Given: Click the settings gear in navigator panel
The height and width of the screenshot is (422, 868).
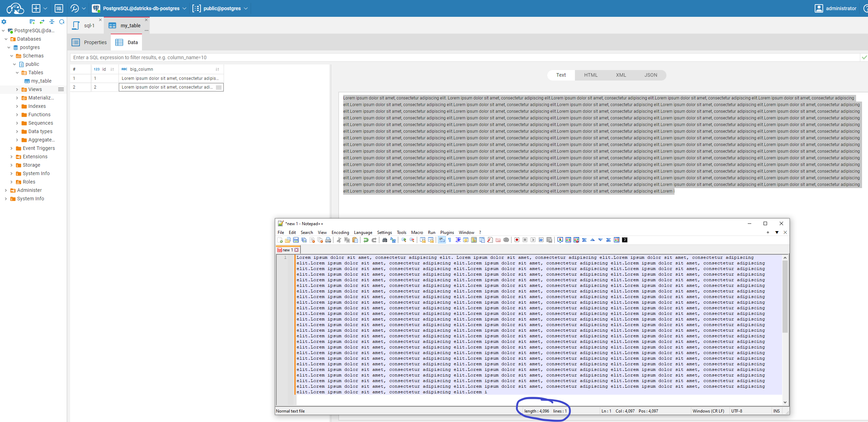Looking at the screenshot, I should [x=4, y=22].
